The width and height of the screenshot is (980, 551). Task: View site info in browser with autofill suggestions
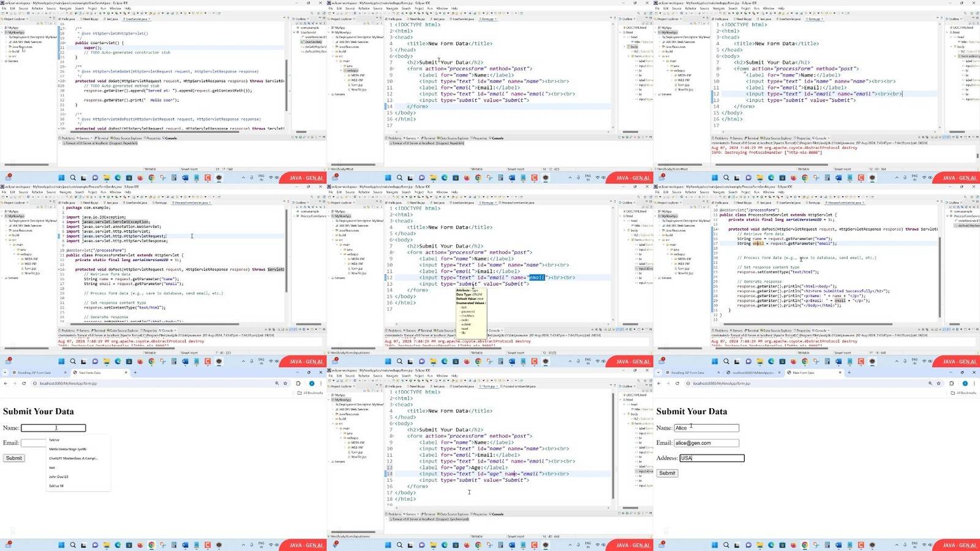click(x=35, y=383)
